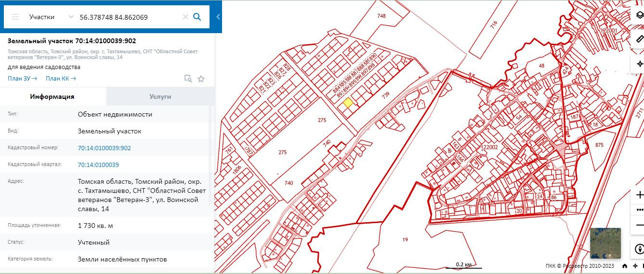This screenshot has width=644, height=274.
Task: Click parcel label 748 on the map
Action: 382,16
